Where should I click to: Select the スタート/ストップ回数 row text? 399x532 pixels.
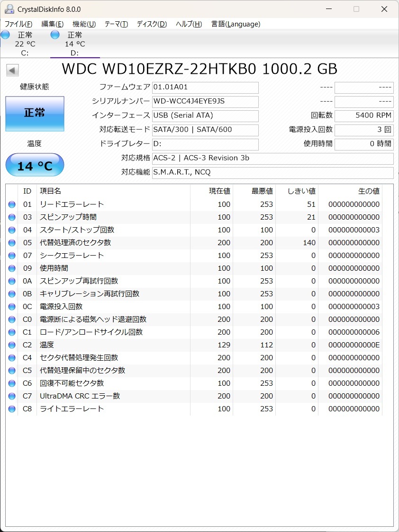tap(77, 230)
